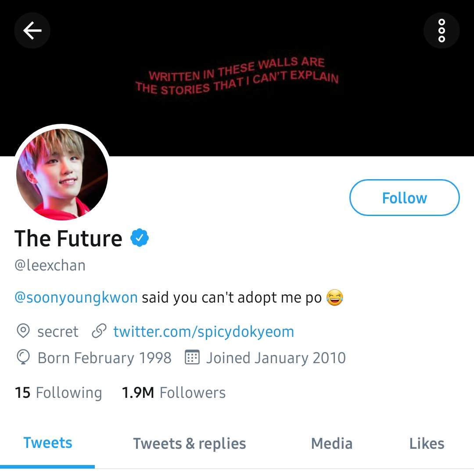
Task: Click the chain link icon
Action: pyautogui.click(x=99, y=331)
